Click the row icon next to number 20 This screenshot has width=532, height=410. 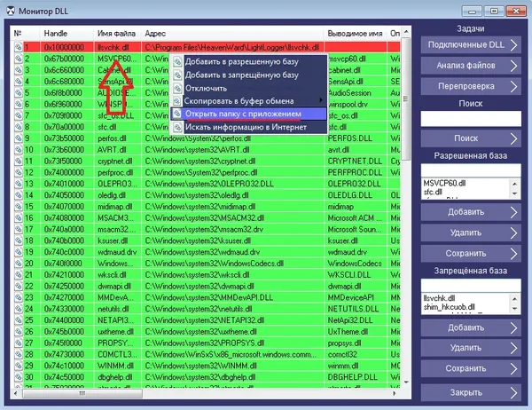18,264
